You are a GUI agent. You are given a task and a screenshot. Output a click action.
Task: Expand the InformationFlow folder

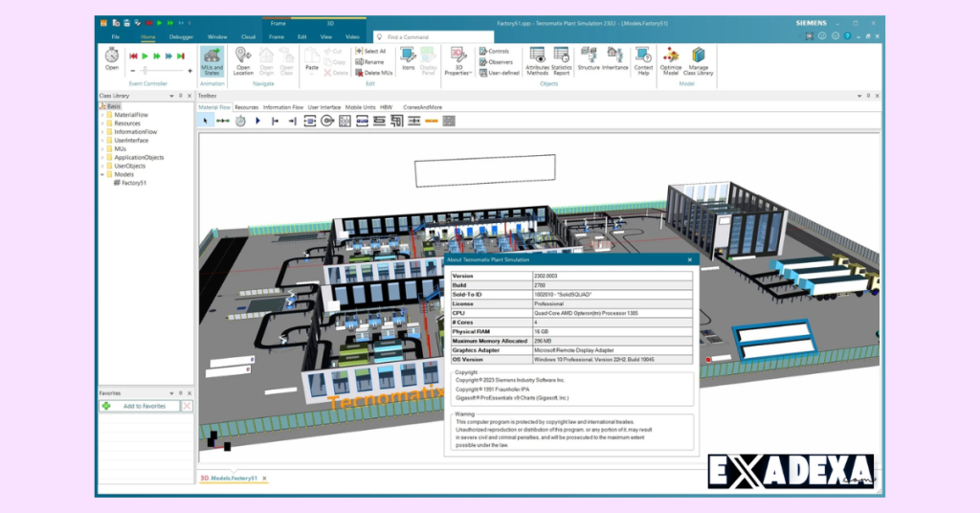click(x=102, y=132)
